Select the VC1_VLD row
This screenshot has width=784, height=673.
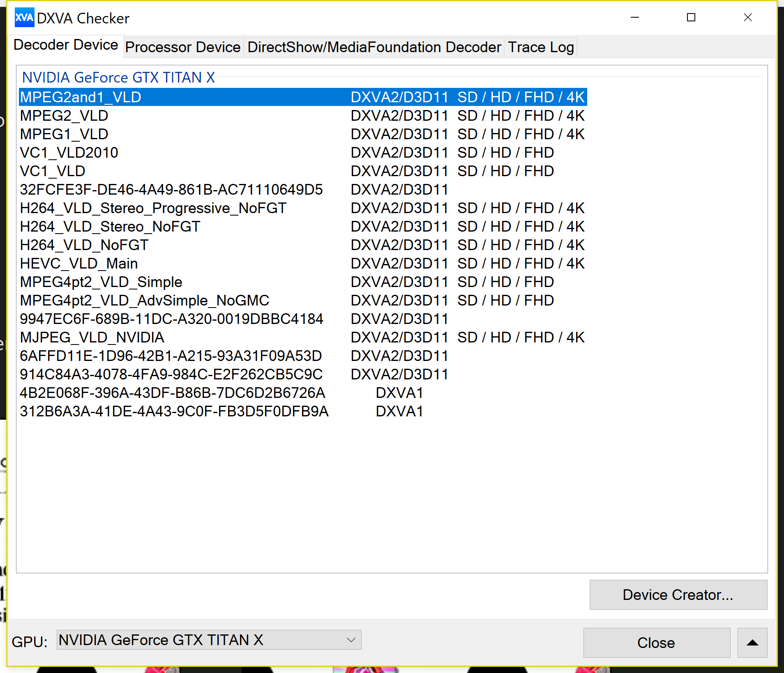click(303, 171)
